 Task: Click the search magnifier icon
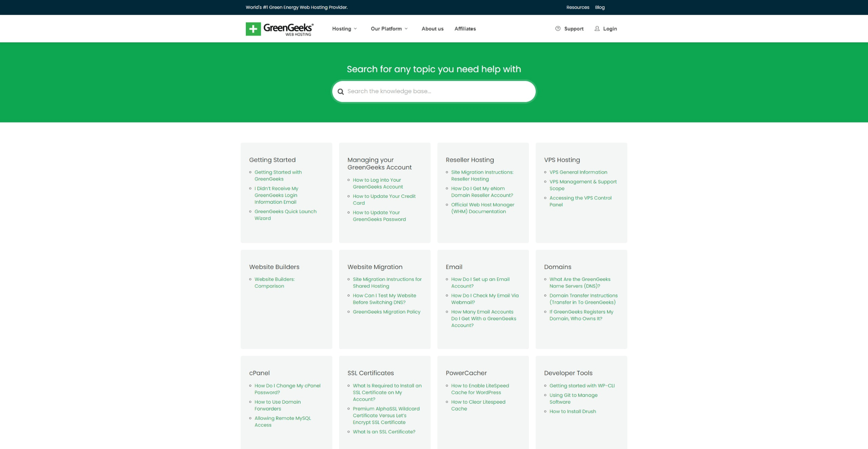pos(340,91)
